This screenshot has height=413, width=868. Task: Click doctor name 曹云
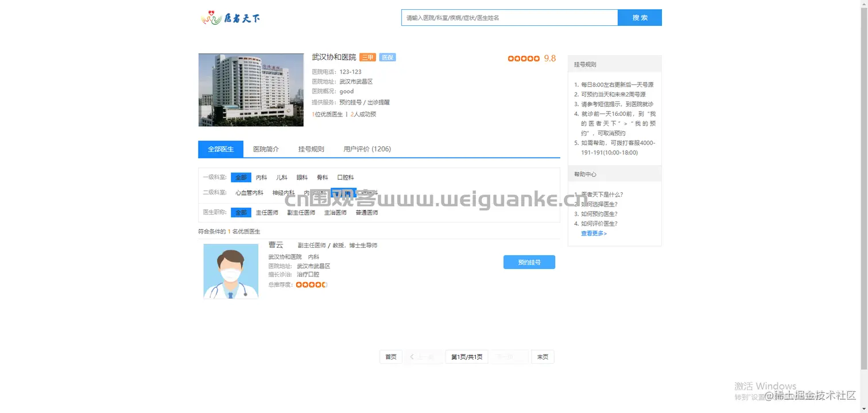[276, 245]
